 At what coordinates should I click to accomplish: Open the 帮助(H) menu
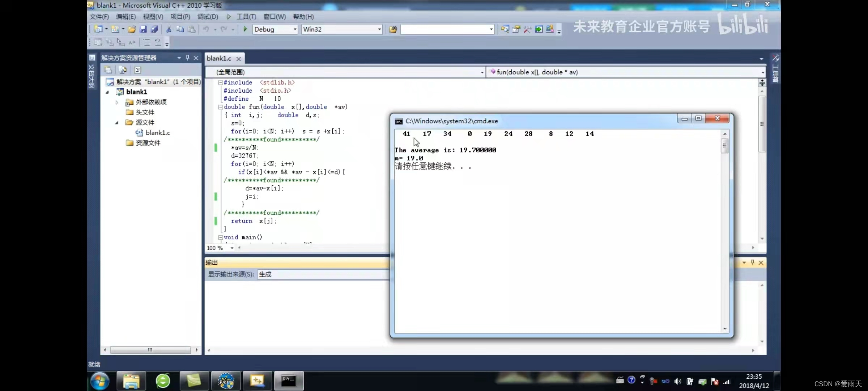303,17
